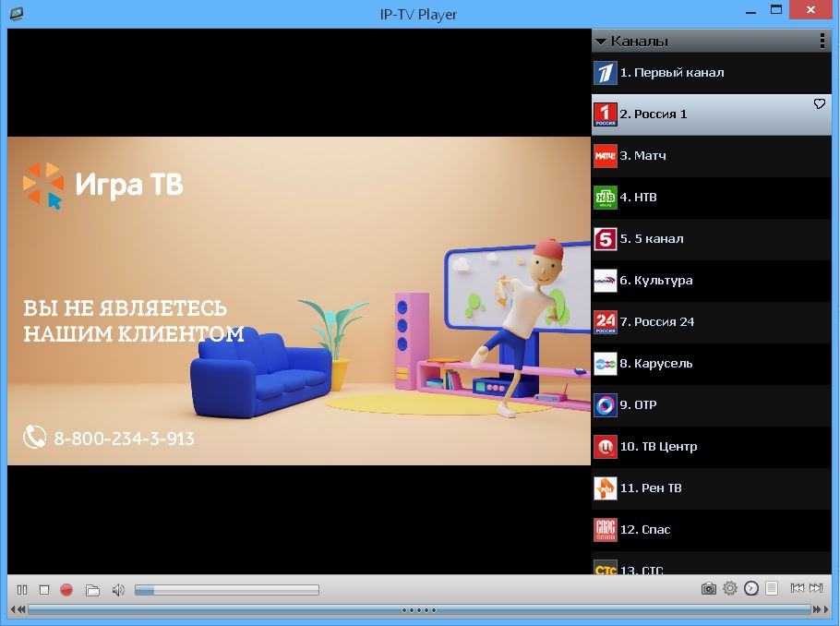
Task: Pause the playback
Action: point(22,590)
